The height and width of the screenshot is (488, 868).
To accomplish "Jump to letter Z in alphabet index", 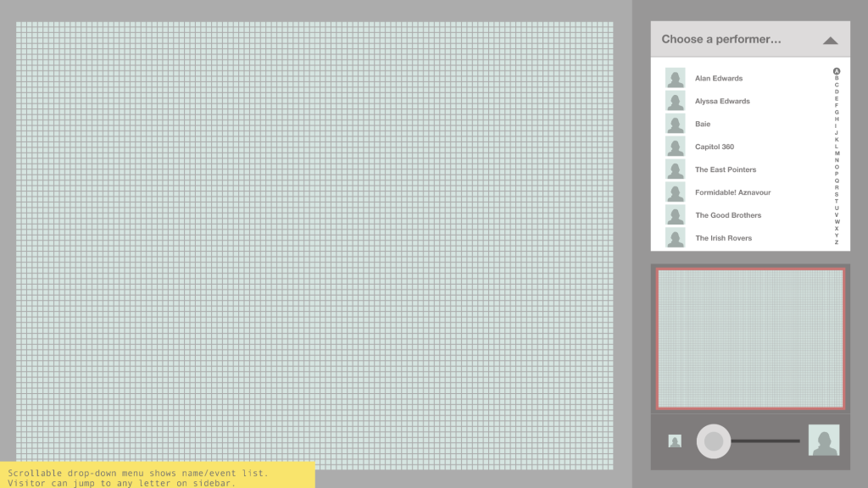I will click(x=837, y=242).
